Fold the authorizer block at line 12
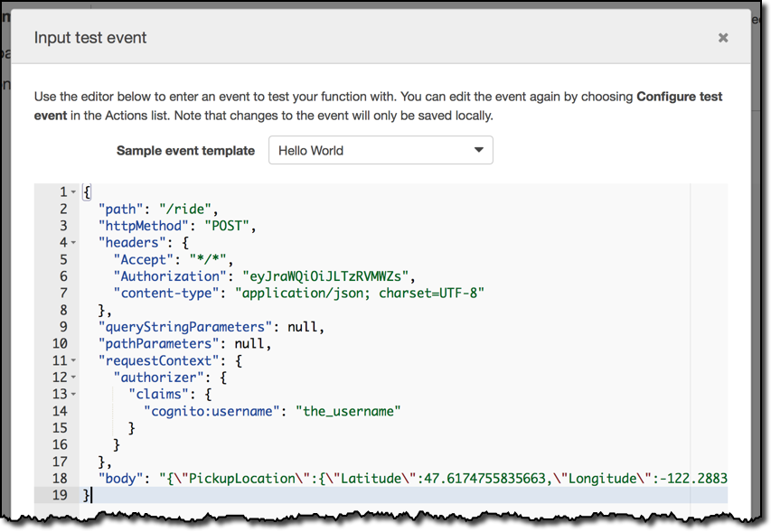 click(73, 378)
